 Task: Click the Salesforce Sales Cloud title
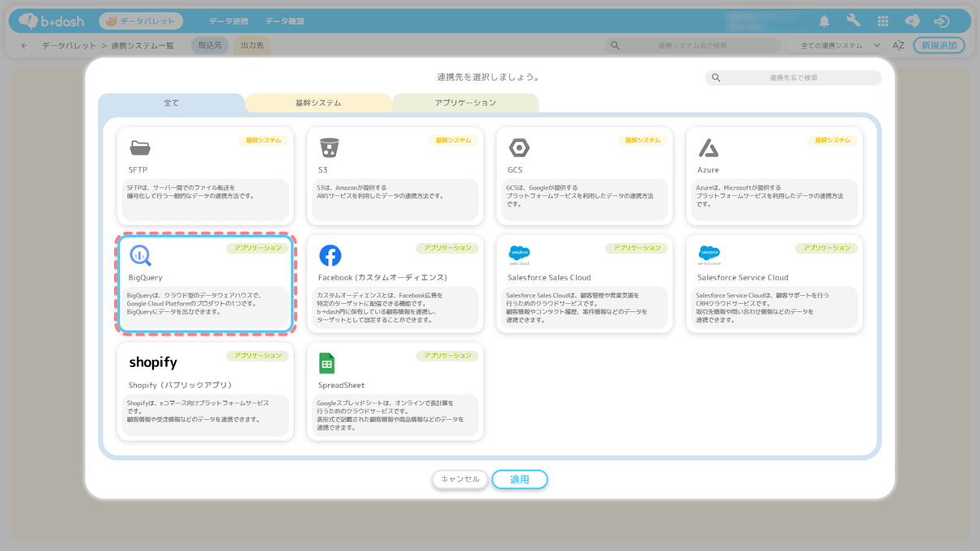click(x=549, y=278)
